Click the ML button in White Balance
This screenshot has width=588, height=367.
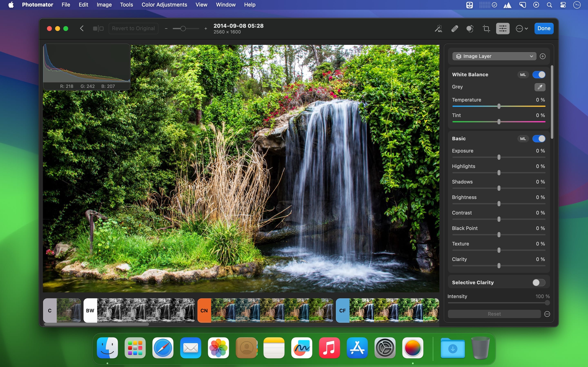(x=523, y=75)
